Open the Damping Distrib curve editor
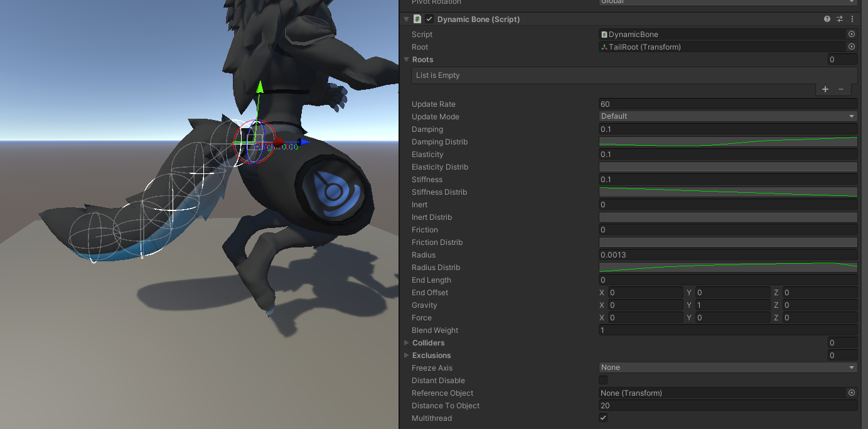Viewport: 868px width, 429px height. tap(728, 142)
